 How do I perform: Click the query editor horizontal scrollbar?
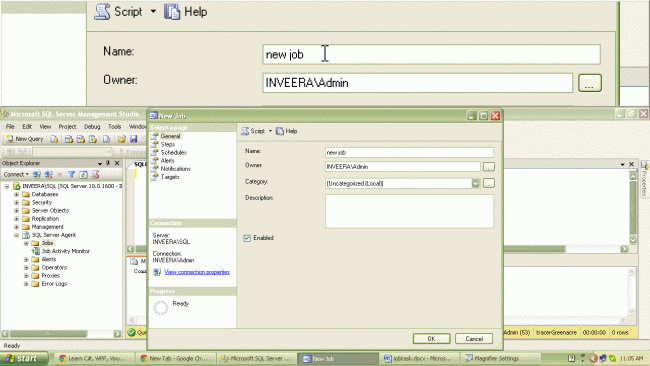377,249
